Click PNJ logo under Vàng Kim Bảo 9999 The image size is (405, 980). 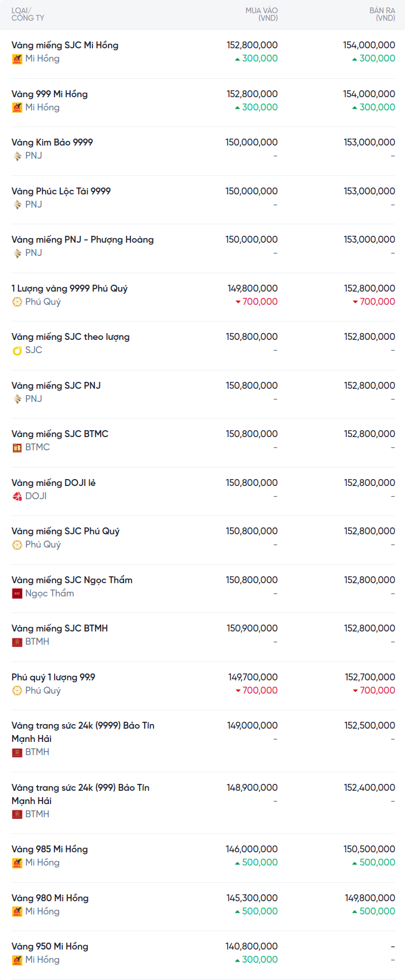(x=17, y=156)
